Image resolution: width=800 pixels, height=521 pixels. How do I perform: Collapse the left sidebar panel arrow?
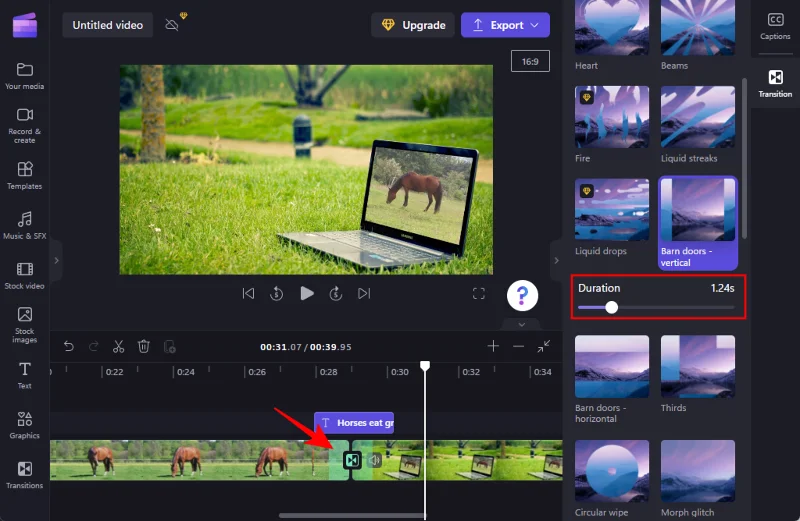[x=56, y=260]
